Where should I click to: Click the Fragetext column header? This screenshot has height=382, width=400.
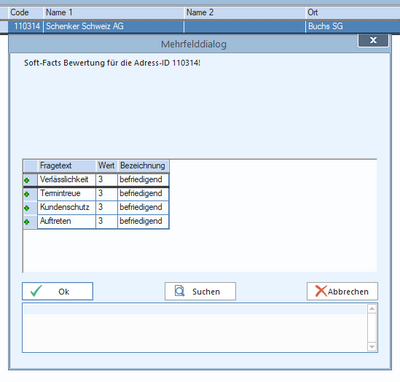[67, 166]
